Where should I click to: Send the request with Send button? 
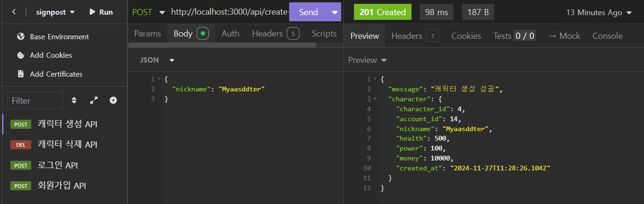[309, 12]
